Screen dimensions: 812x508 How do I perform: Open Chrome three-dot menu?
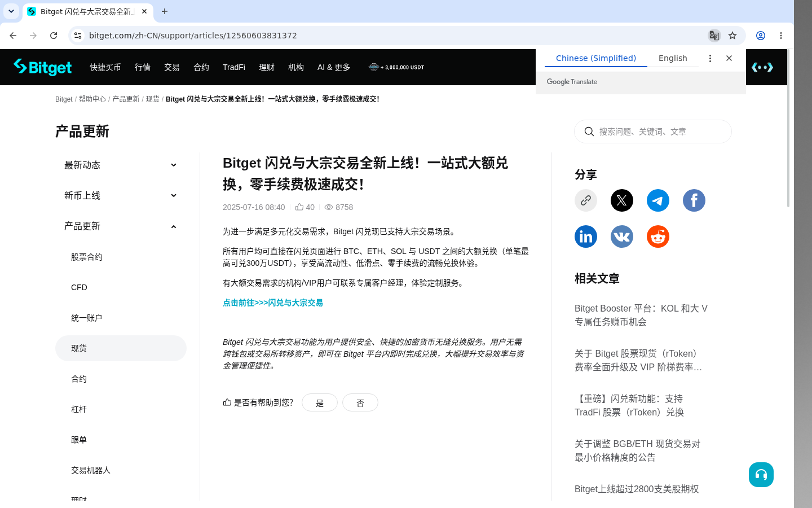pos(781,36)
